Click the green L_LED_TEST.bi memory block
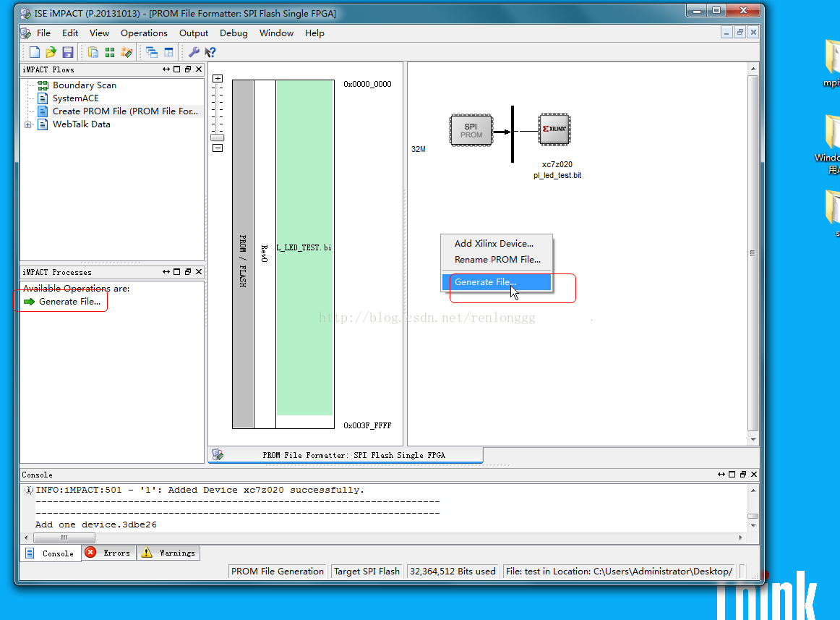 pyautogui.click(x=305, y=247)
